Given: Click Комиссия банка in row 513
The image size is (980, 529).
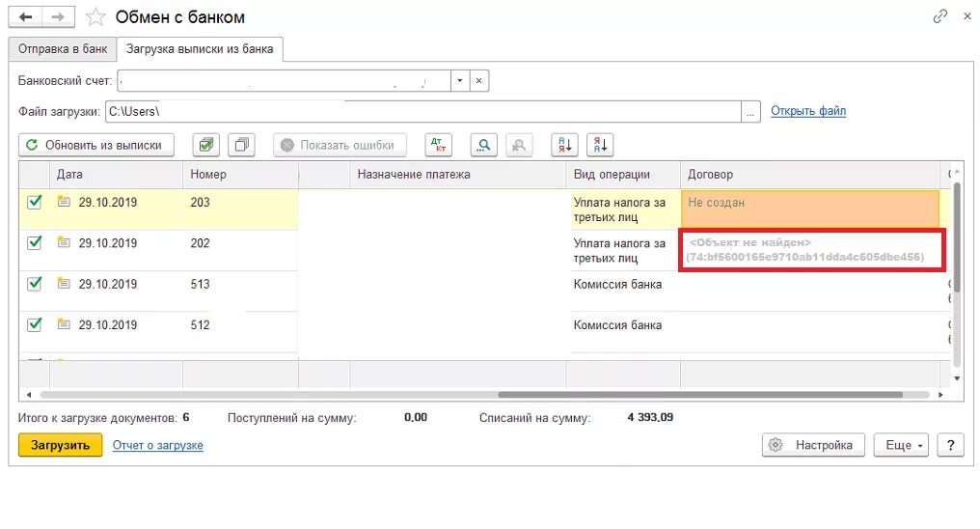Looking at the screenshot, I should click(617, 284).
